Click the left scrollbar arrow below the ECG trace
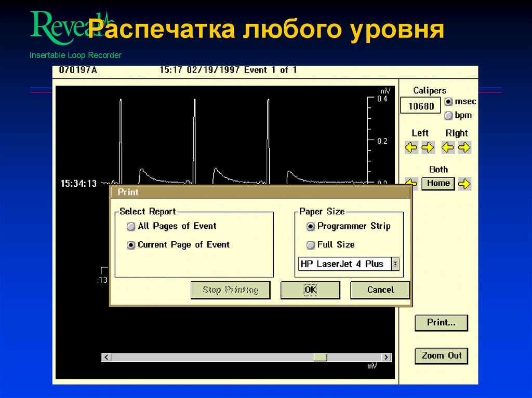The height and width of the screenshot is (398, 532). 106,357
